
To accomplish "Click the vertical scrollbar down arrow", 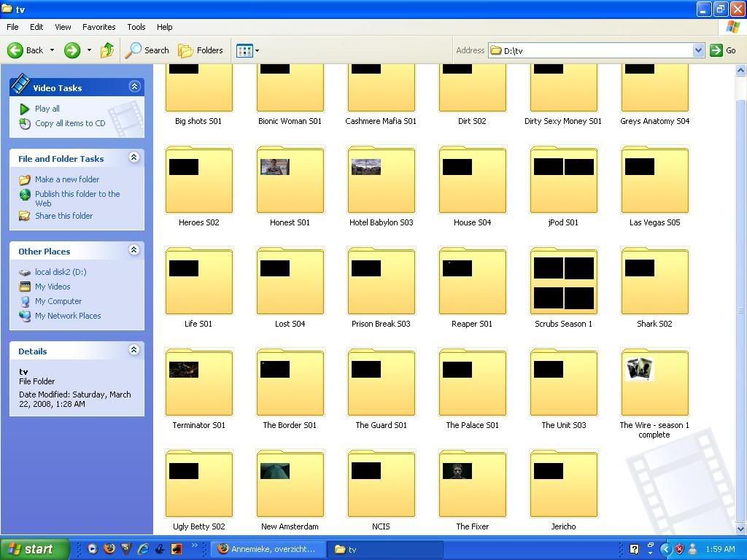I will coord(741,529).
